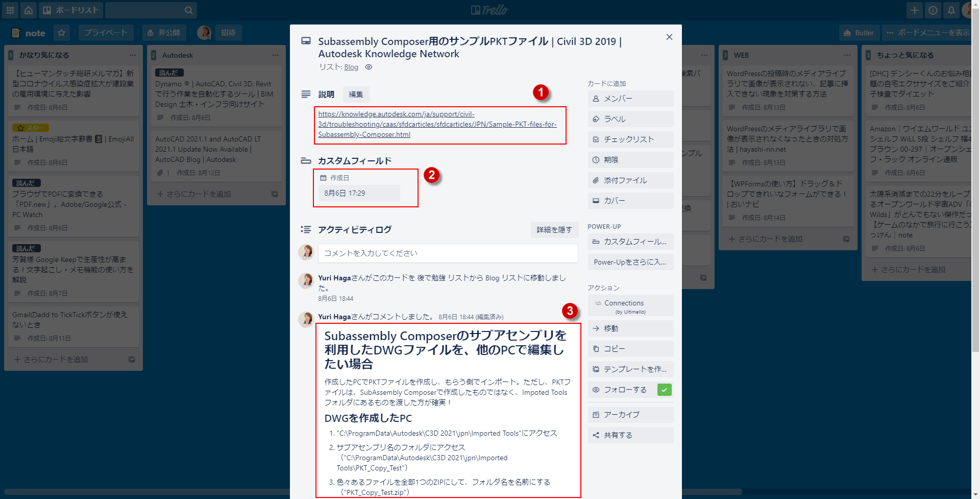Open the Dynamo AutoCAD Civil 3D card

tap(216, 96)
